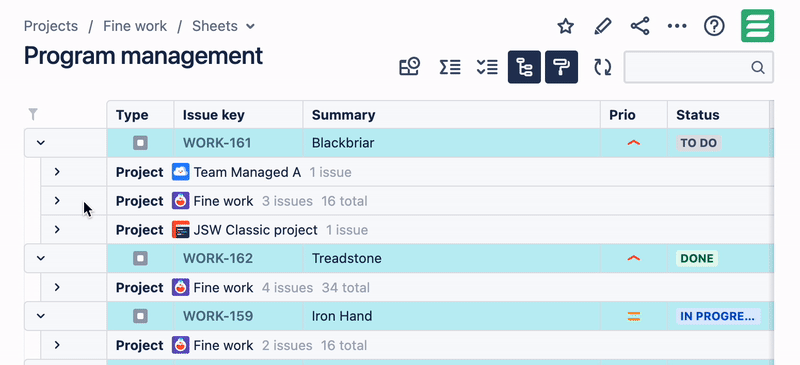Click Fine work avatar in 4 issues row
The width and height of the screenshot is (800, 365).
[181, 287]
